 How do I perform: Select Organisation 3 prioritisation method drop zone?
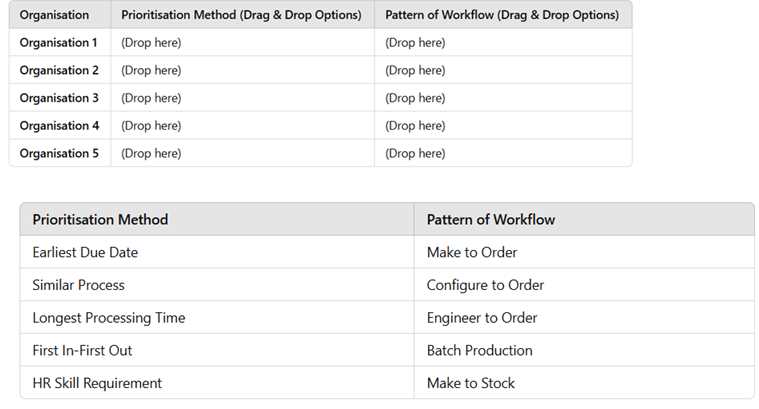point(151,98)
